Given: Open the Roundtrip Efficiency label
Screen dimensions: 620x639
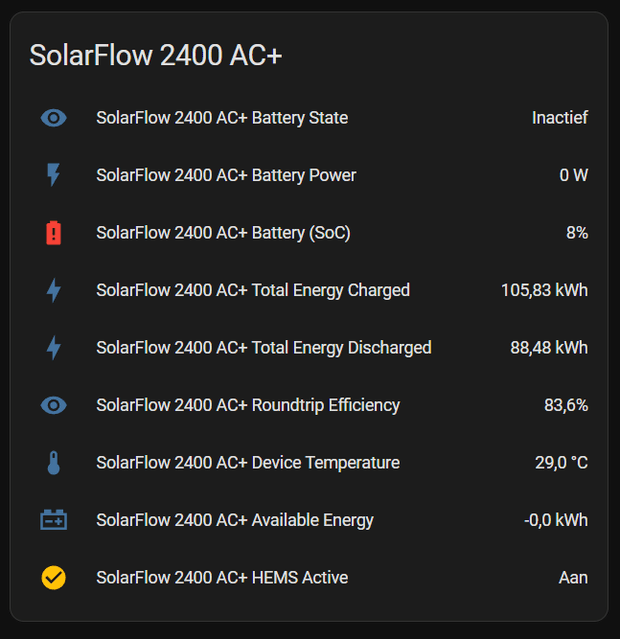Looking at the screenshot, I should 248,405.
